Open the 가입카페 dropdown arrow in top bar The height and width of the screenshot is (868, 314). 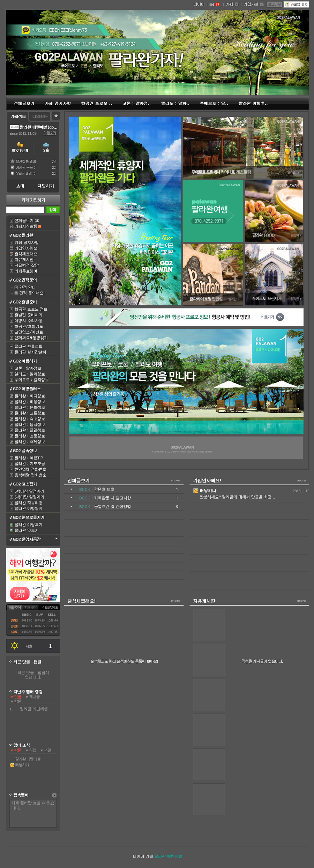(262, 4)
